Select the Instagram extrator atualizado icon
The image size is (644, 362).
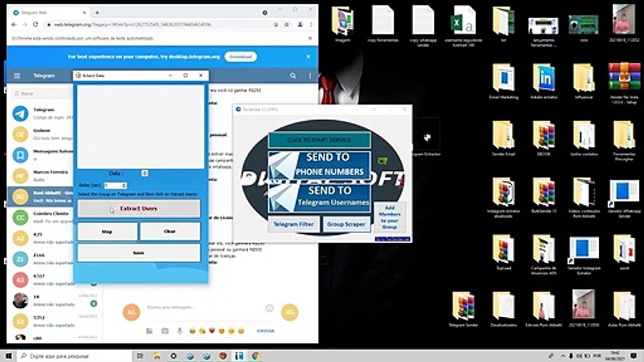pos(503,198)
